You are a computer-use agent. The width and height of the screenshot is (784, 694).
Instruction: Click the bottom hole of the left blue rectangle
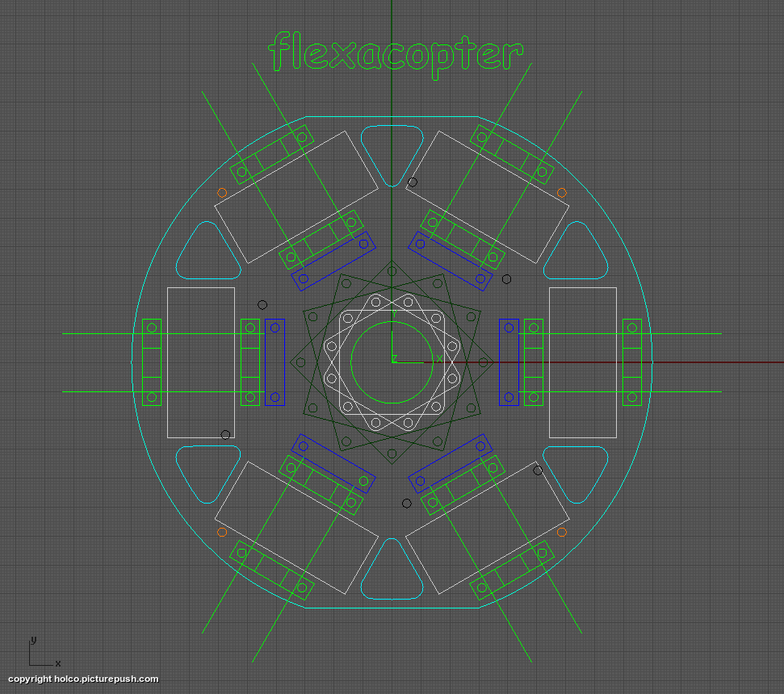[x=275, y=397]
